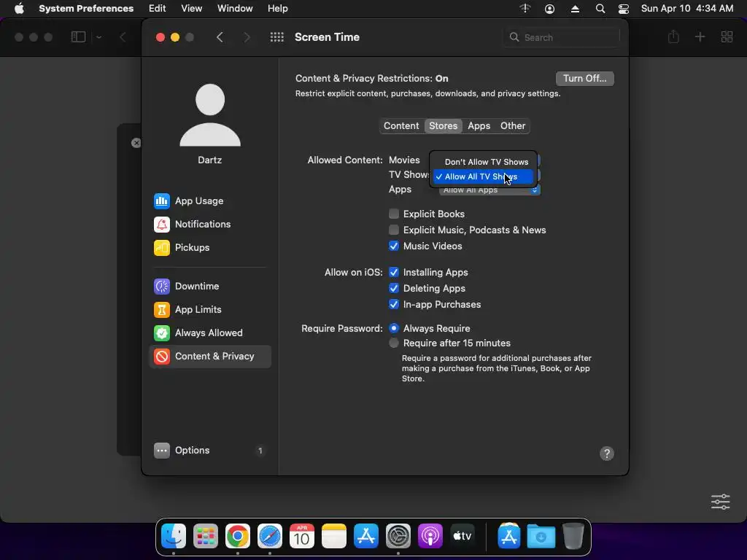Choose Don't Allow TV Shows
This screenshot has height=560, width=747.
point(483,162)
